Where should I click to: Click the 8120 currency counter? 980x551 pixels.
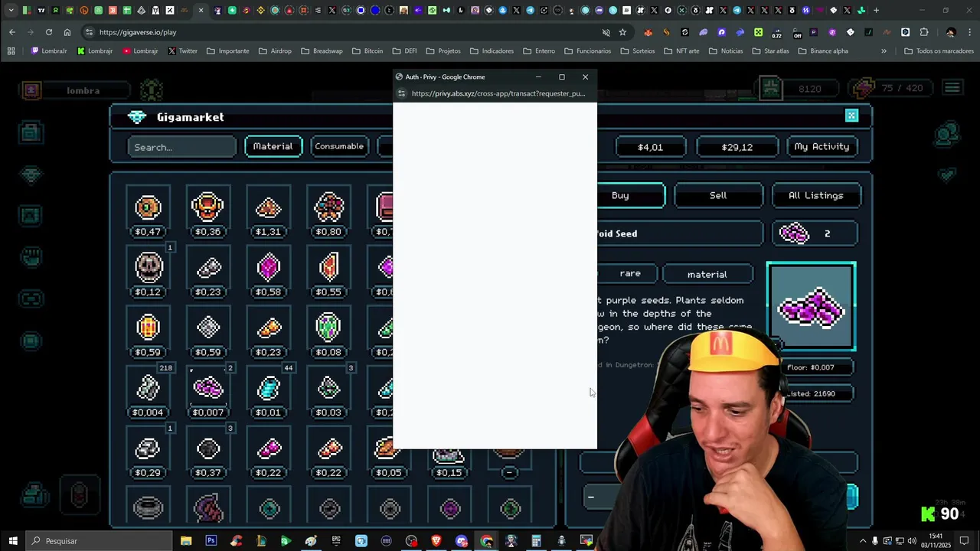pyautogui.click(x=809, y=89)
